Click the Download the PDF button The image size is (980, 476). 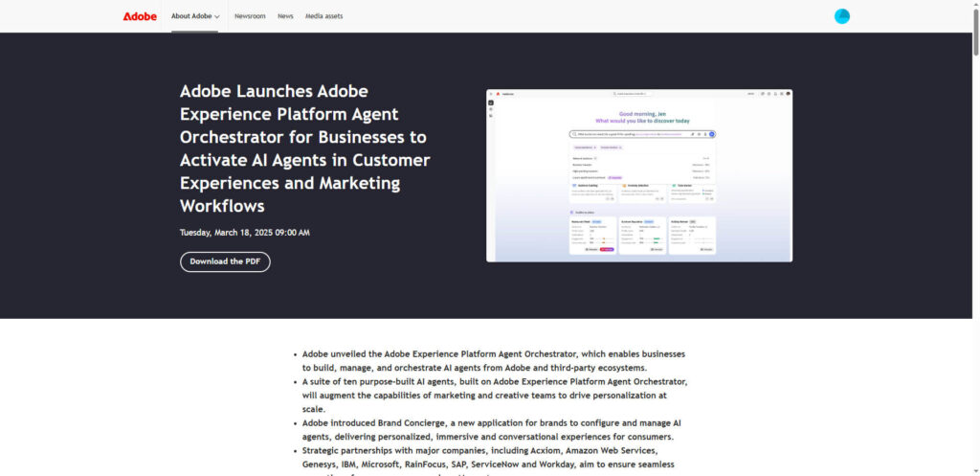point(225,261)
